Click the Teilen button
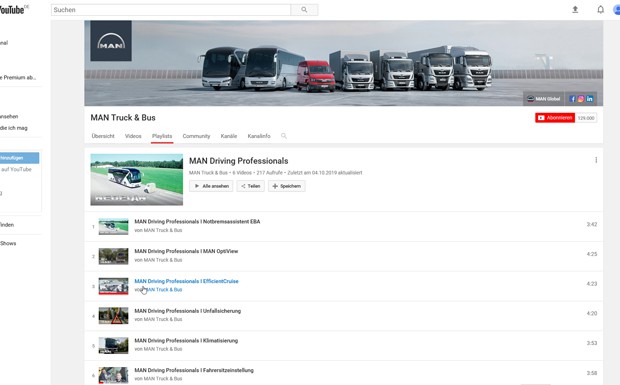 [x=251, y=186]
